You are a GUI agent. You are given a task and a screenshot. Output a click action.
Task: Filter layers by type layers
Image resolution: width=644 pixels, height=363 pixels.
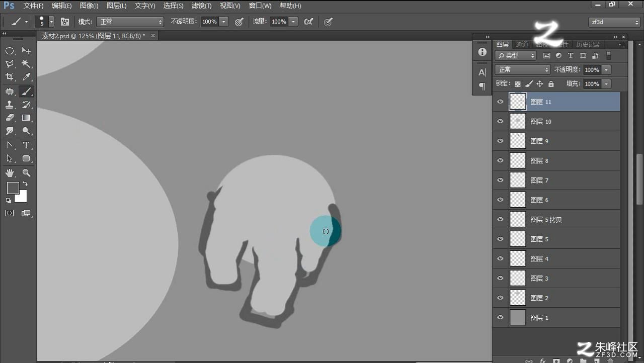[x=571, y=56]
